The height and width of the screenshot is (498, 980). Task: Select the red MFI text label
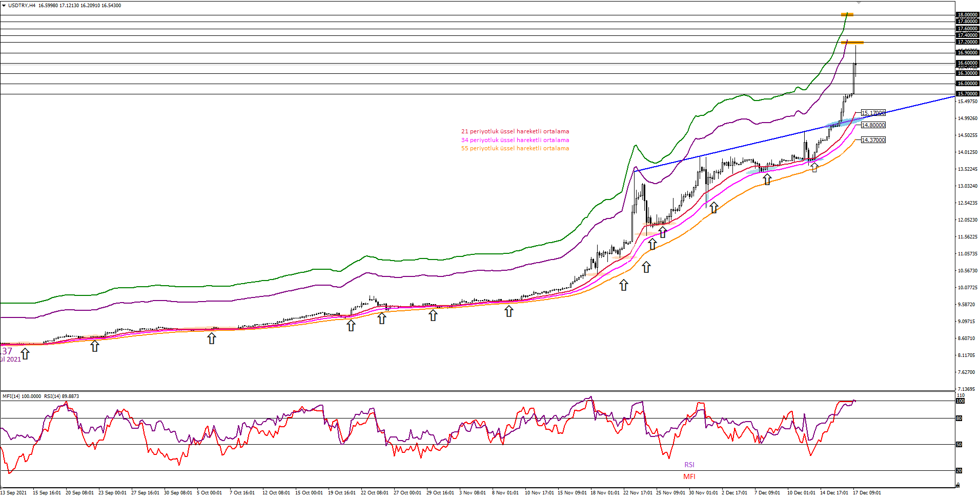(689, 476)
